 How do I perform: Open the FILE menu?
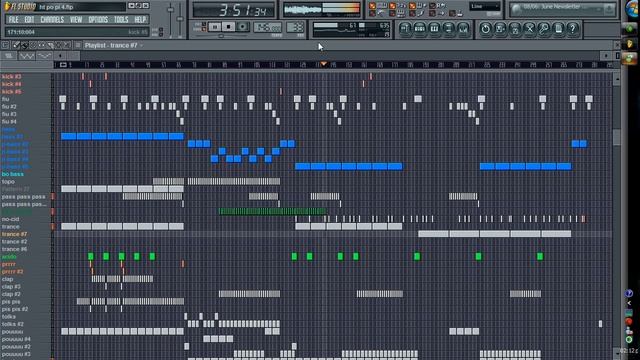coord(13,20)
